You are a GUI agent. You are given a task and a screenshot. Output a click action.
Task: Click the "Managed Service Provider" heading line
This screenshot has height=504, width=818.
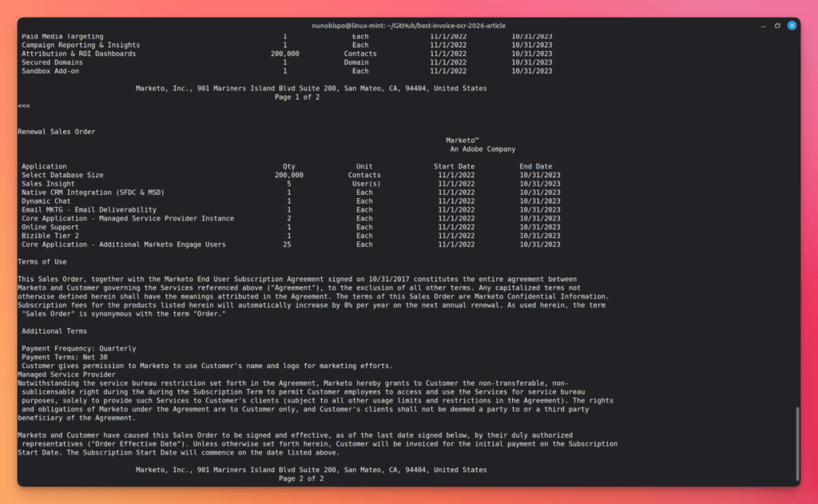[x=67, y=375]
